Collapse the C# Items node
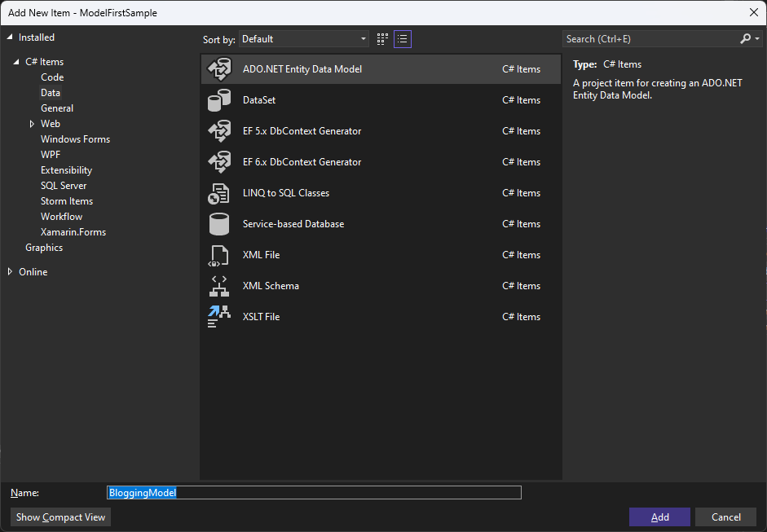This screenshot has width=767, height=532. (16, 62)
